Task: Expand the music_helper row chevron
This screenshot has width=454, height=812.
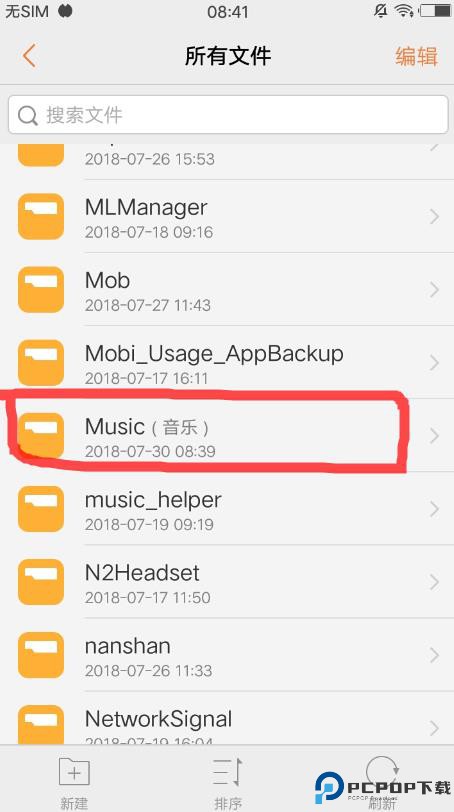Action: click(x=434, y=509)
